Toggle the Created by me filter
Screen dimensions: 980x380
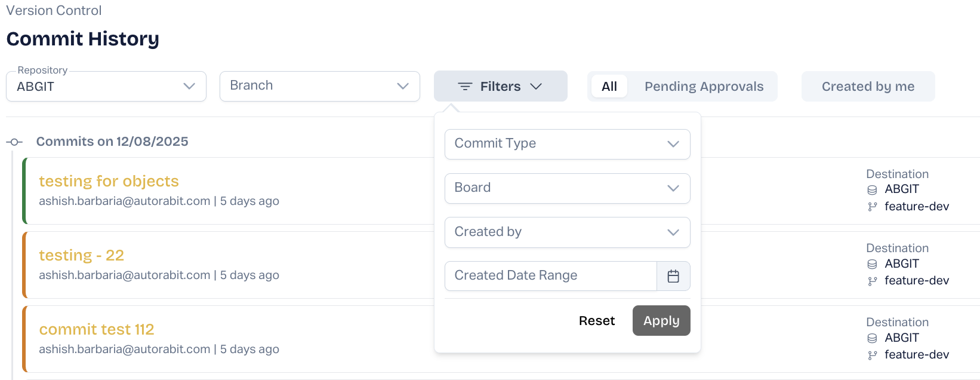coord(868,87)
